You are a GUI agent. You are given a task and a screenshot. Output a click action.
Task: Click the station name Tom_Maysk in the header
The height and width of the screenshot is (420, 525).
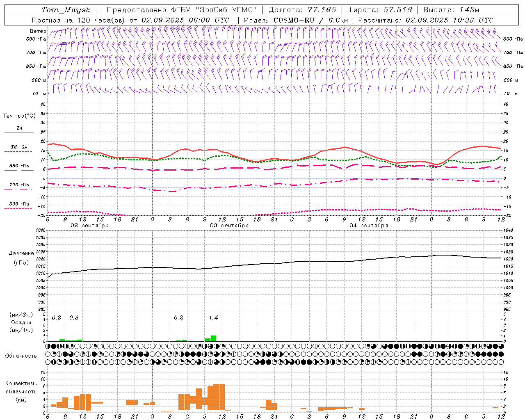[x=66, y=10]
